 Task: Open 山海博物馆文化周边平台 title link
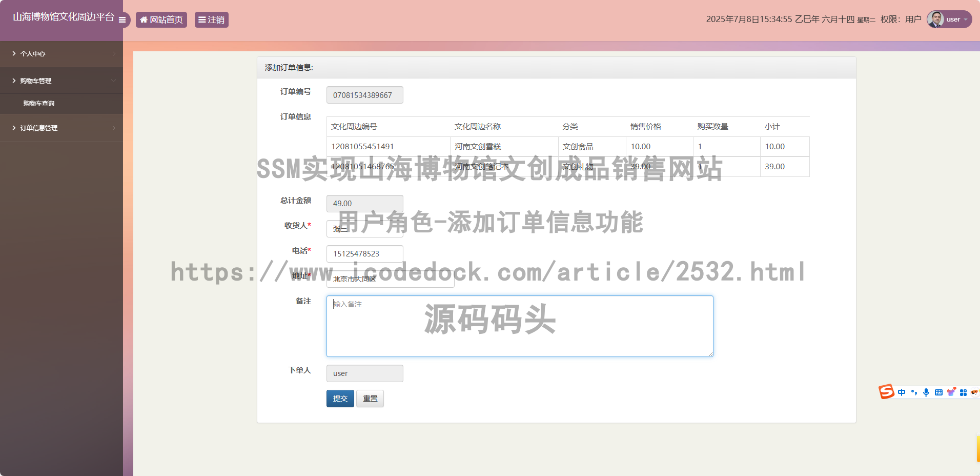pos(64,17)
